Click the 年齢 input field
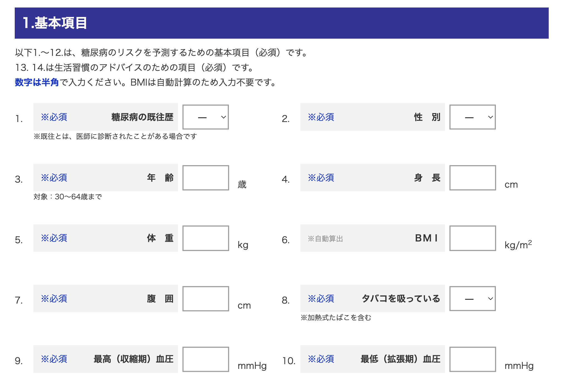Screen dimensions: 564x392 [x=206, y=178]
